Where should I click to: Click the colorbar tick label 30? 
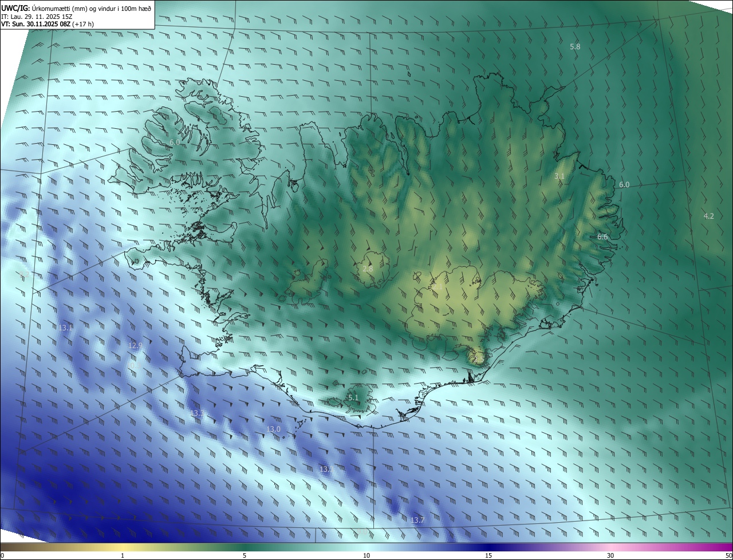610,555
